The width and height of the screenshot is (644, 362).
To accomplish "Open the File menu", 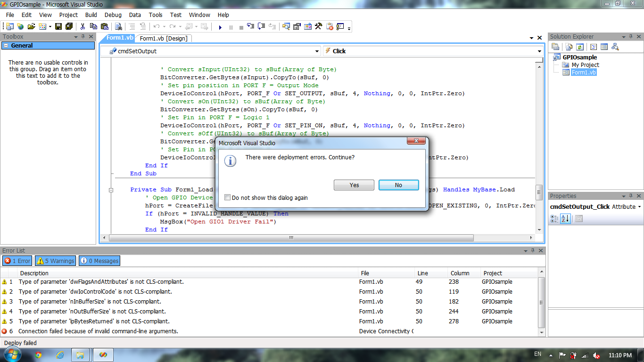I will click(10, 15).
